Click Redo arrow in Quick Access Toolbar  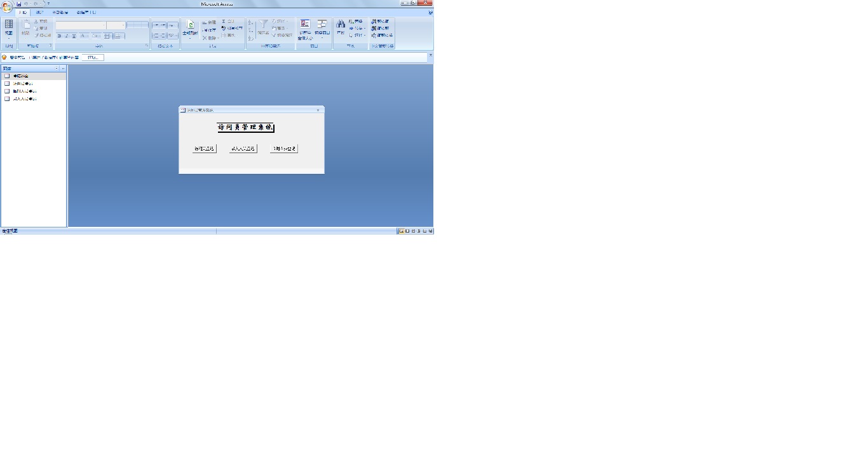[36, 3]
